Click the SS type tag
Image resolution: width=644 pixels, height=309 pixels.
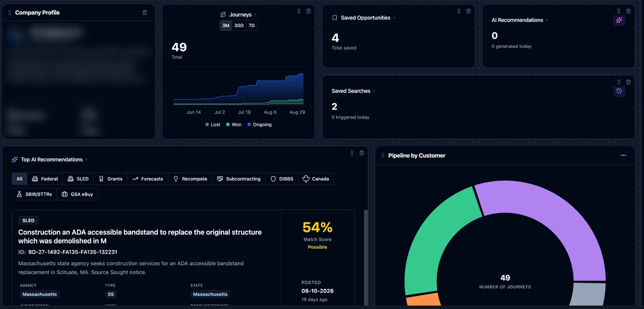coord(111,294)
